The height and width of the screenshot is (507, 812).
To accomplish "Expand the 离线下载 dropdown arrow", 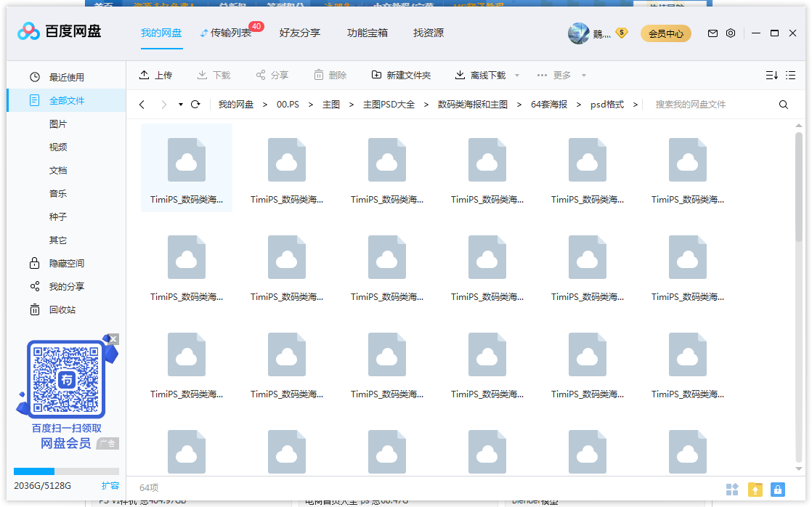I will (x=517, y=76).
